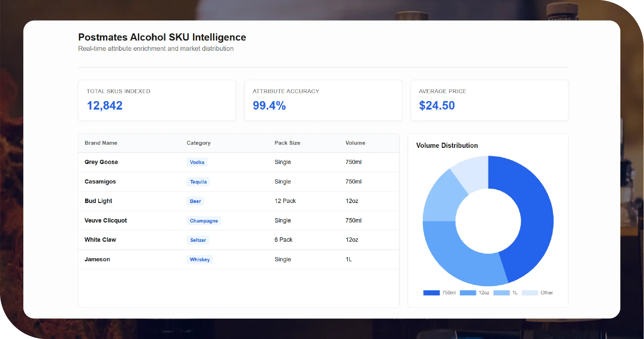Viewport: 644px width, 339px height.
Task: Click the Champagne category tag
Action: click(x=204, y=221)
